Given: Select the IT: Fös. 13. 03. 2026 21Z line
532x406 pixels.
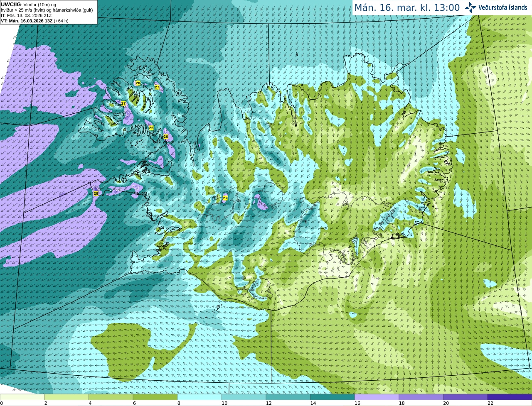Looking at the screenshot, I should pos(26,15).
